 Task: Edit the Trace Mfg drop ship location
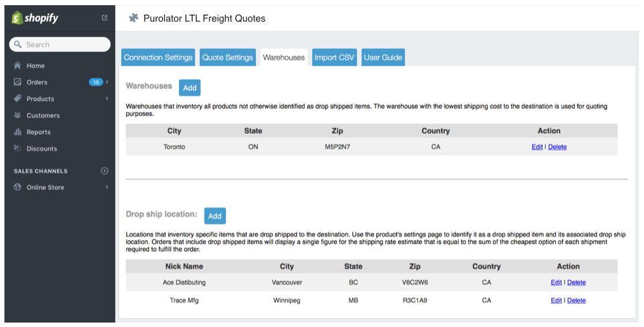[556, 300]
